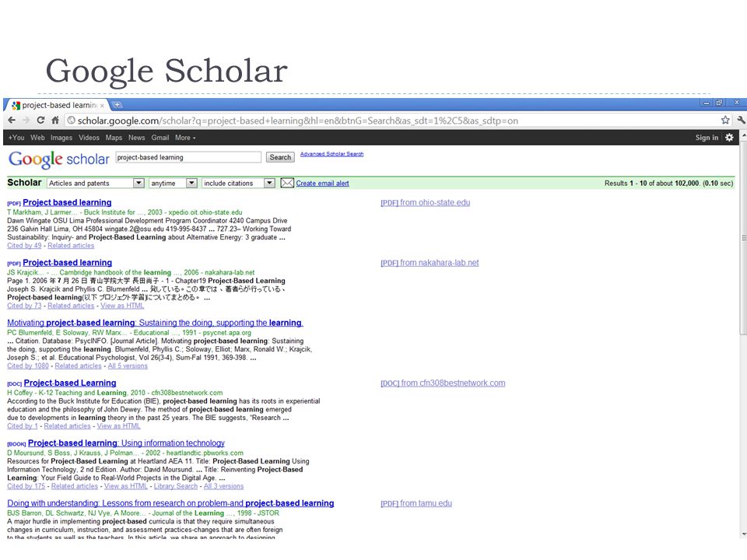This screenshot has height=560, width=747.
Task: Open Cited by 175 link
Action: coord(26,486)
